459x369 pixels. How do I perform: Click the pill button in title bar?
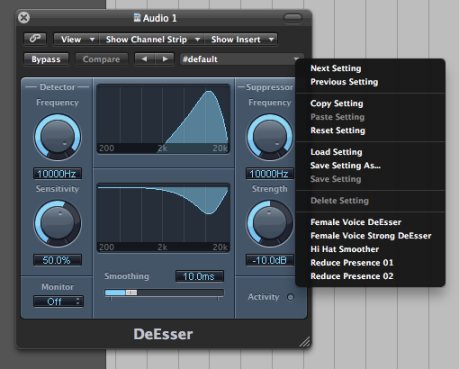pyautogui.click(x=293, y=17)
